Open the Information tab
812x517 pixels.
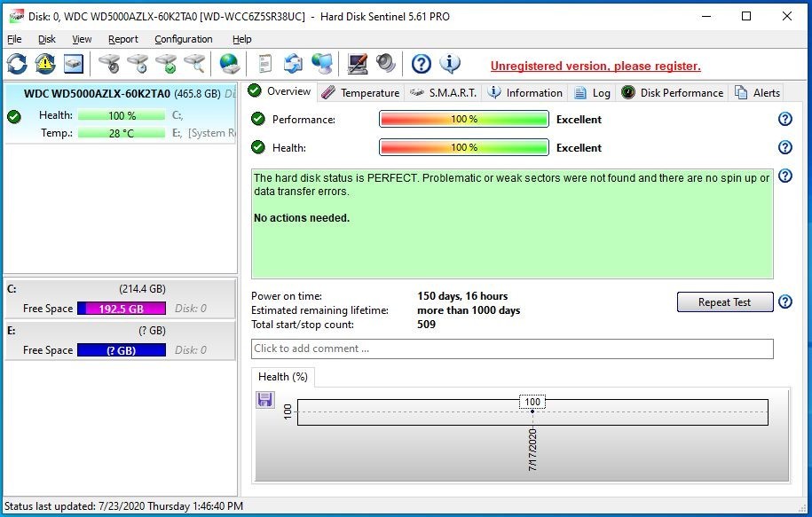coord(525,92)
